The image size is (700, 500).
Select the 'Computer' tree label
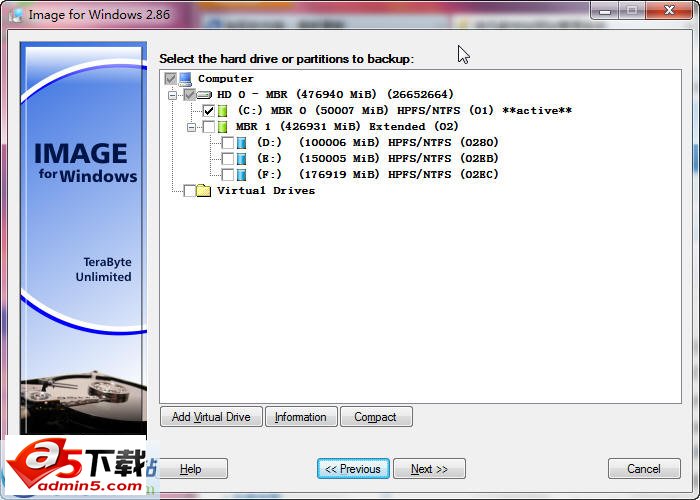coord(226,79)
